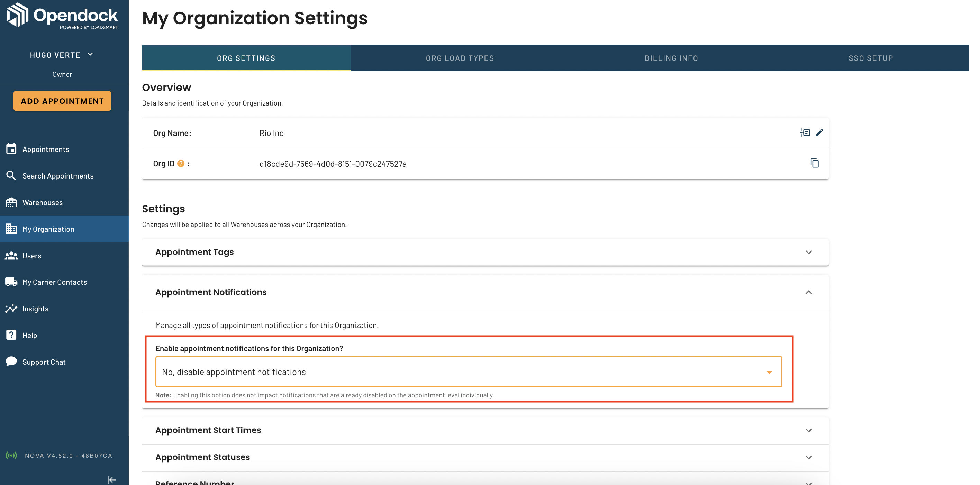Click the orange dropdown arrow for notifications
This screenshot has height=485, width=980.
point(769,372)
